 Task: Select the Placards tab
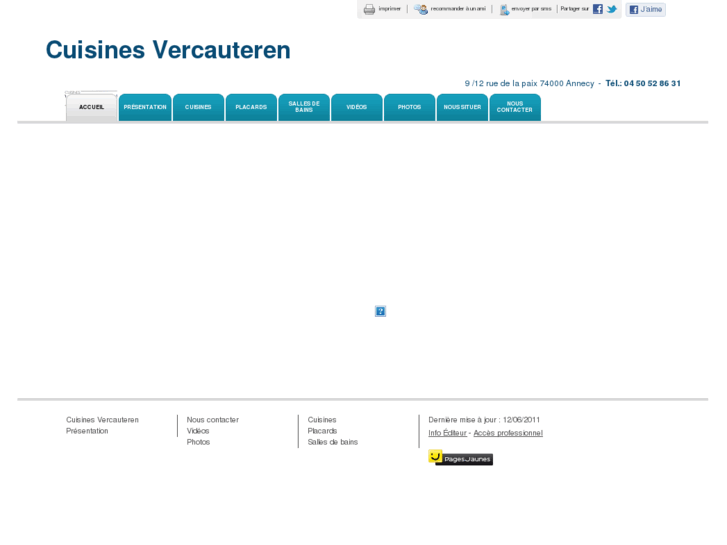(x=251, y=107)
